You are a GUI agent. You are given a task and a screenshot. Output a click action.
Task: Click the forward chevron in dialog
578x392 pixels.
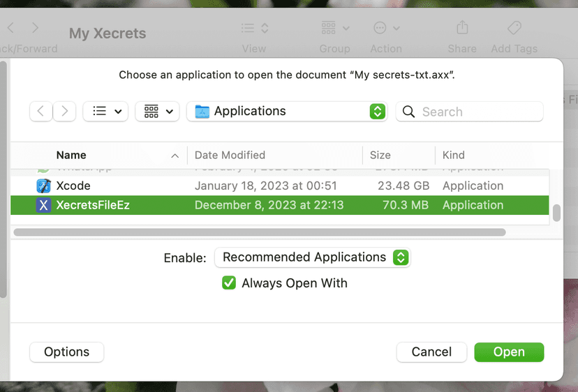pos(64,112)
